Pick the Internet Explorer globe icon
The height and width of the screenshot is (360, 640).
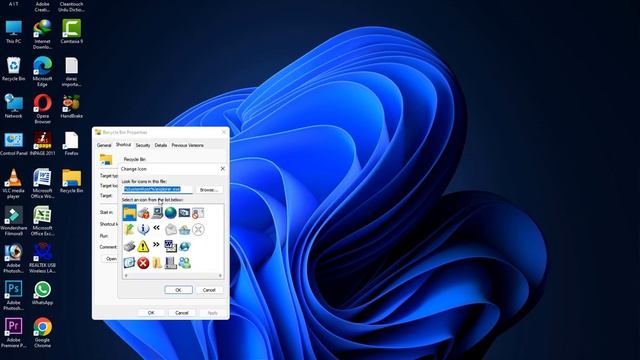coord(184,246)
